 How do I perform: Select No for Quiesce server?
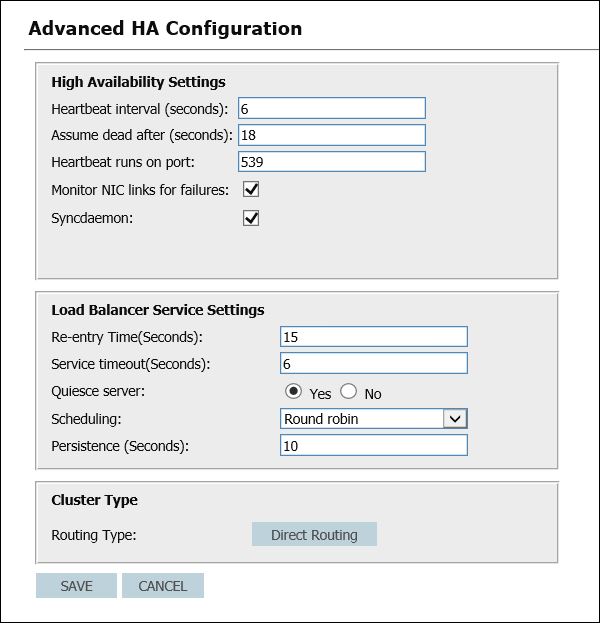(x=348, y=391)
